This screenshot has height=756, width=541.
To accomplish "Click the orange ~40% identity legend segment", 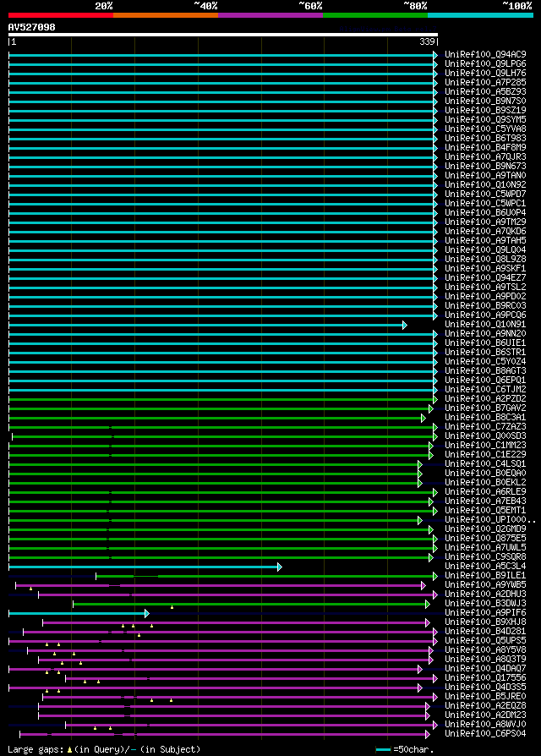I will 166,15.
